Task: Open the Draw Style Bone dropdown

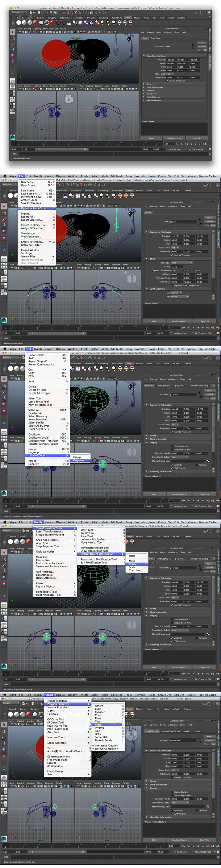Action: [x=181, y=262]
